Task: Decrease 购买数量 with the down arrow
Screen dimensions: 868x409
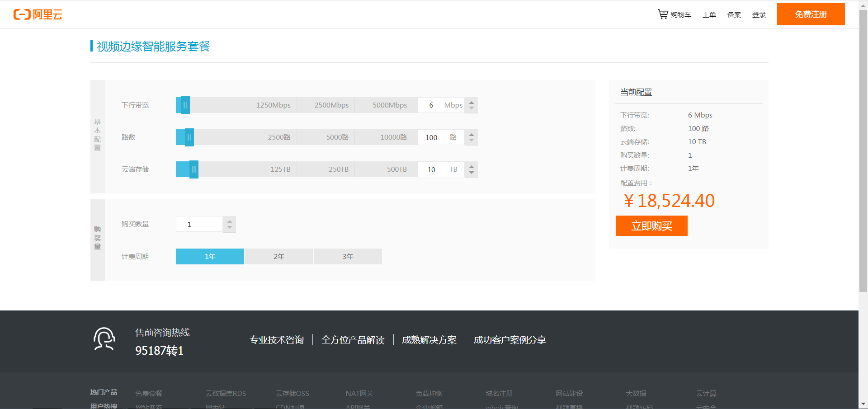Action: pyautogui.click(x=230, y=228)
